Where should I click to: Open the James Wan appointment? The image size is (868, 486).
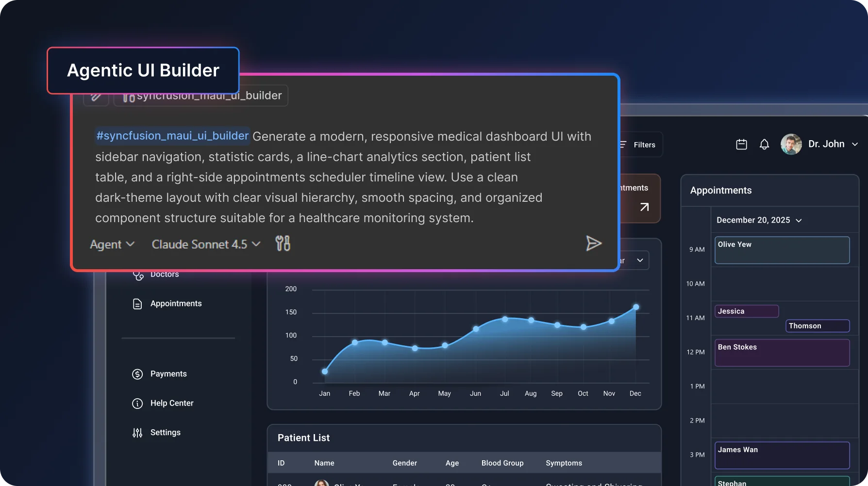(782, 455)
